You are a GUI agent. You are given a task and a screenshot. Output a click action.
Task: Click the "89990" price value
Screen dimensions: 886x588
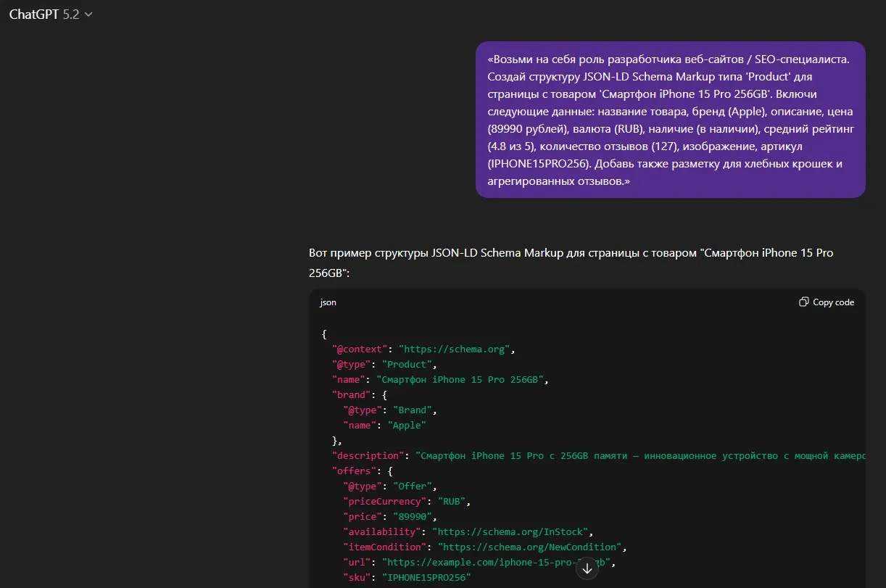pos(412,517)
